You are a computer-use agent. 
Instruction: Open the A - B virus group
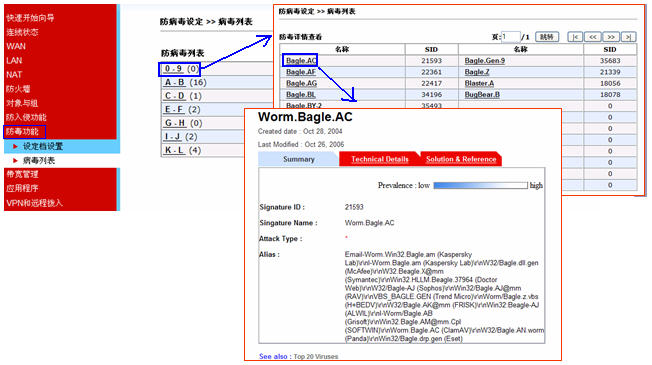(x=175, y=82)
